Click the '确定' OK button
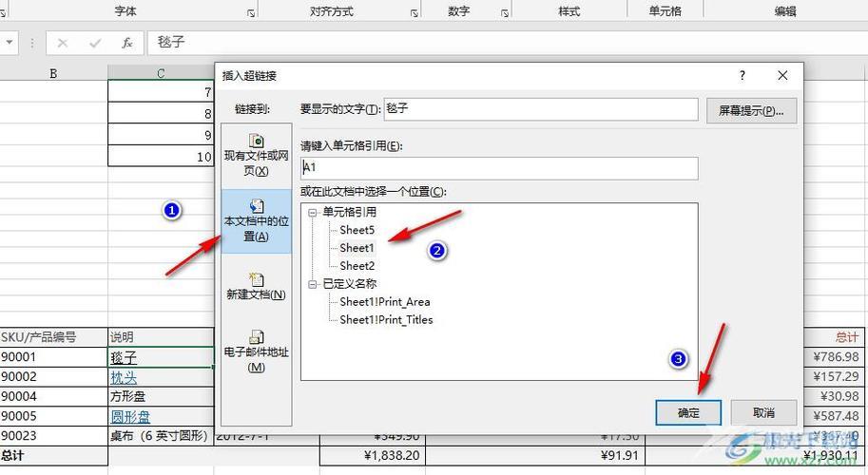 (688, 412)
